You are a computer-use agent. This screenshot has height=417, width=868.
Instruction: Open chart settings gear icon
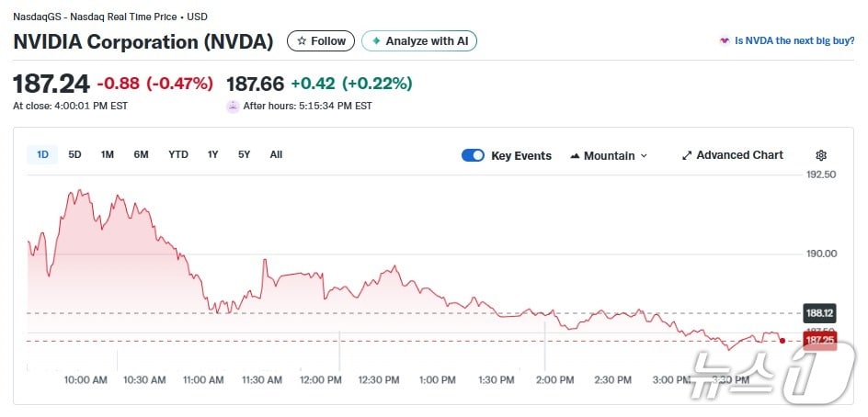pos(821,155)
